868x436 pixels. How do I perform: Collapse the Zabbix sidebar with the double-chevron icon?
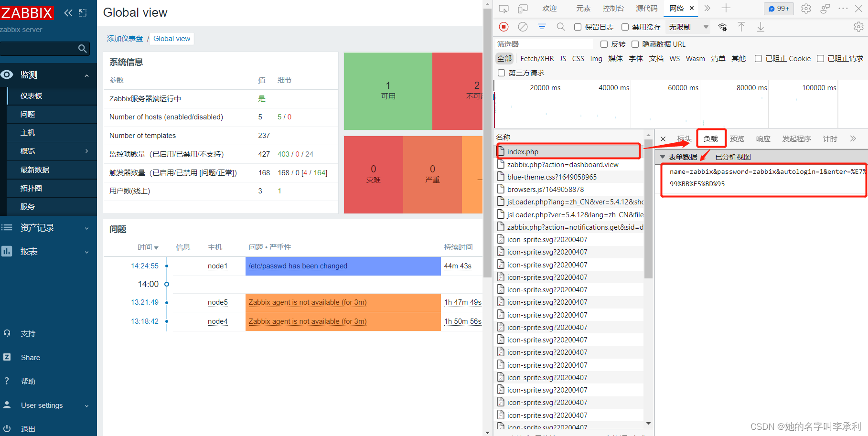pos(68,13)
